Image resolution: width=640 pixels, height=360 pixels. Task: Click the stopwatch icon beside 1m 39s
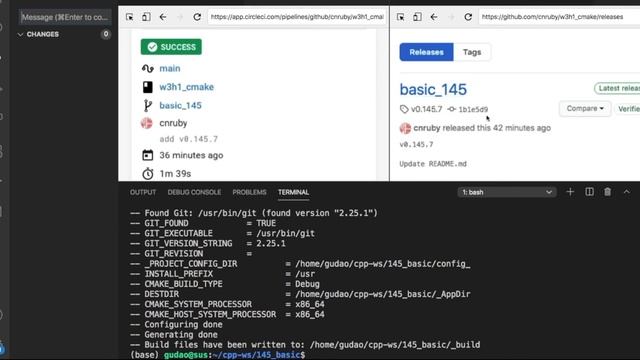click(x=147, y=173)
